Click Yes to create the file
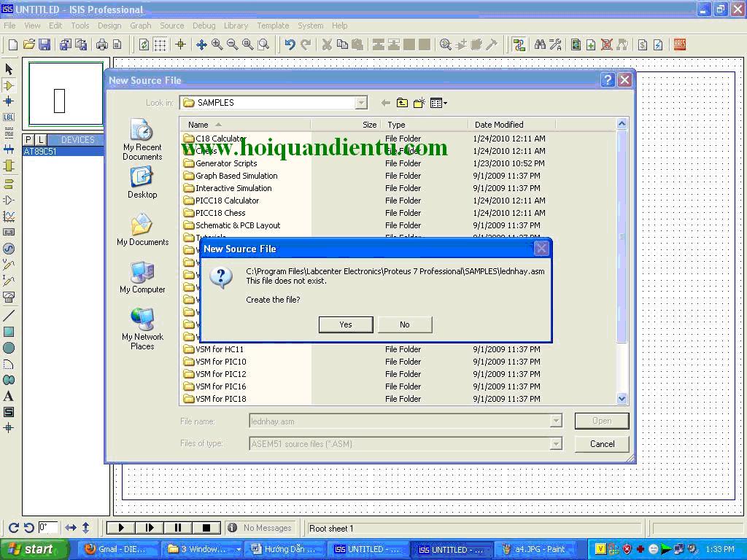747x560 pixels. coord(346,324)
